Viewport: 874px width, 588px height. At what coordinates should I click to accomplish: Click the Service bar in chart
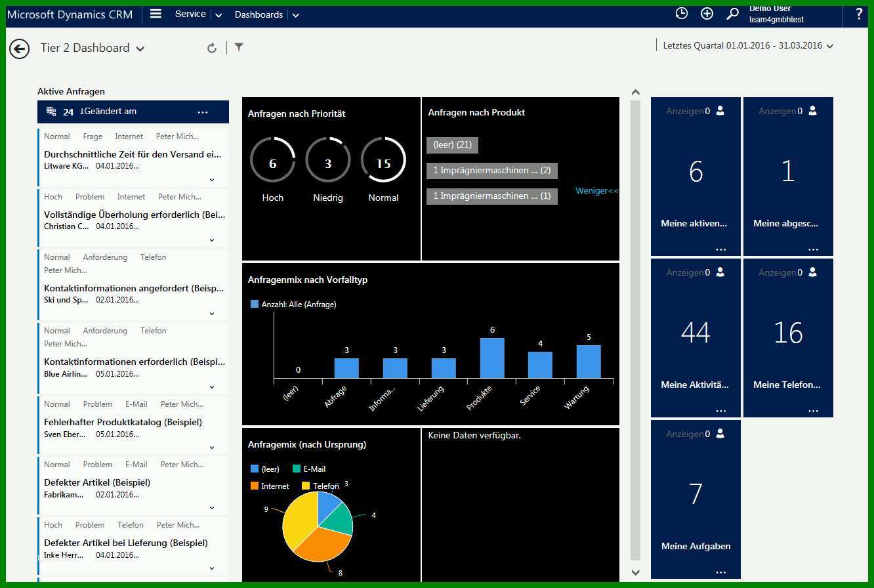(x=540, y=365)
